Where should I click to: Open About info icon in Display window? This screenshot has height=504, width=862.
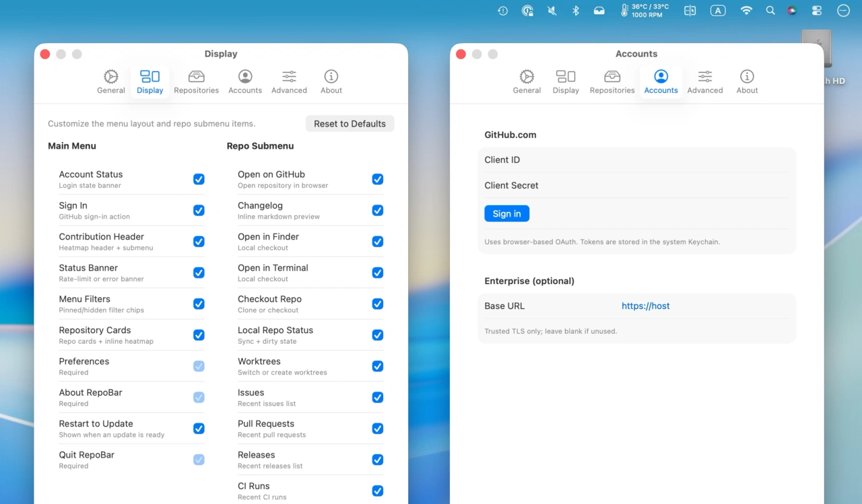(331, 77)
